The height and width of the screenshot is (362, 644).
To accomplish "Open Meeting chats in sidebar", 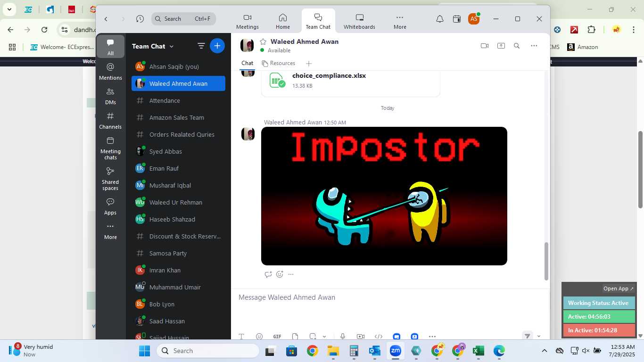I will pyautogui.click(x=110, y=148).
